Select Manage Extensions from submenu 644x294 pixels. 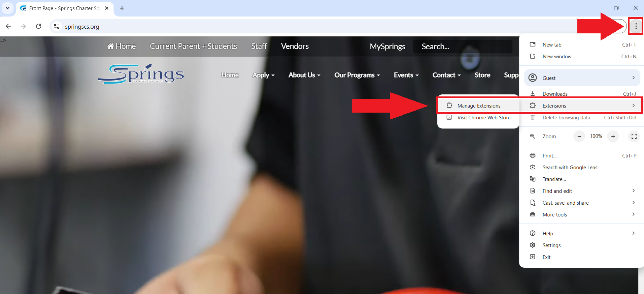pyautogui.click(x=478, y=106)
